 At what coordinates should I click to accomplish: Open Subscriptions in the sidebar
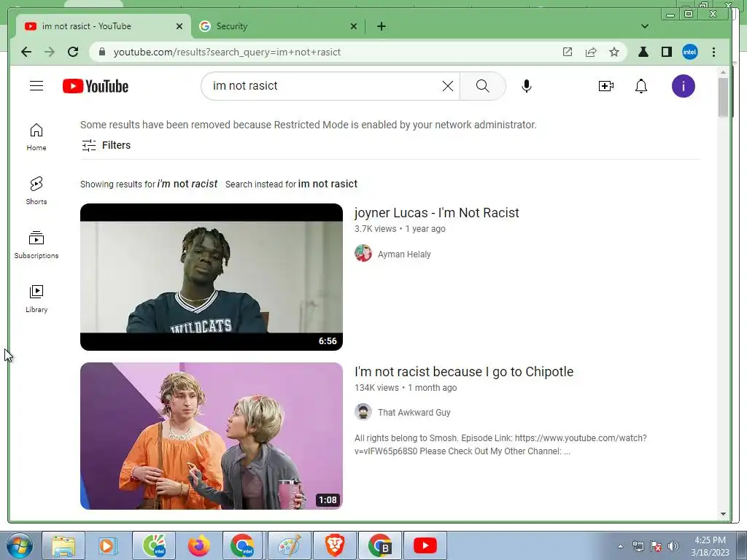[x=36, y=245]
